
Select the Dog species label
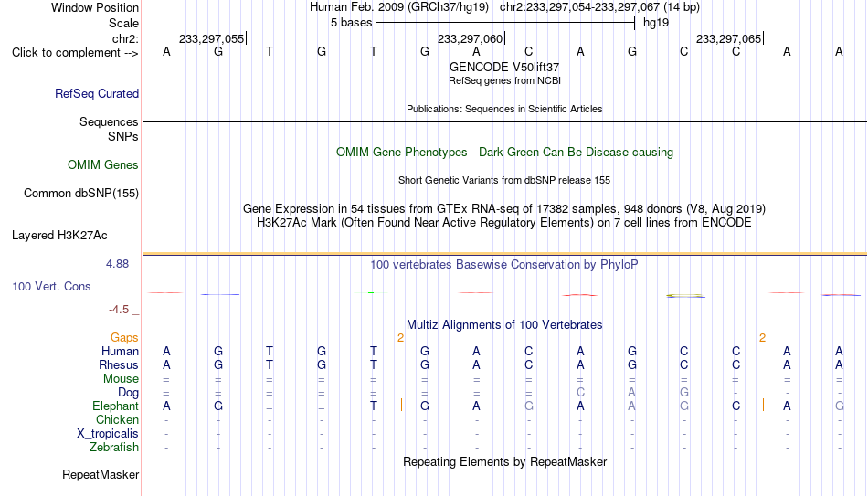(x=128, y=393)
